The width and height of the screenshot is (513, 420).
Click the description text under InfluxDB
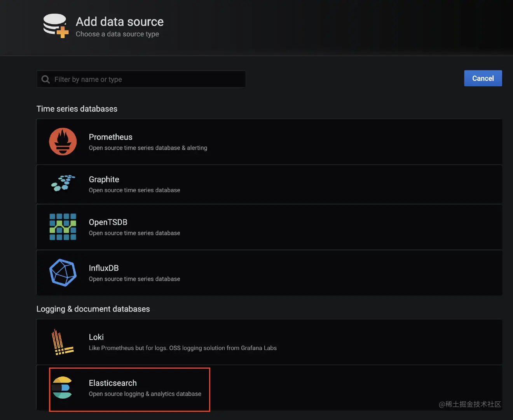click(x=134, y=279)
